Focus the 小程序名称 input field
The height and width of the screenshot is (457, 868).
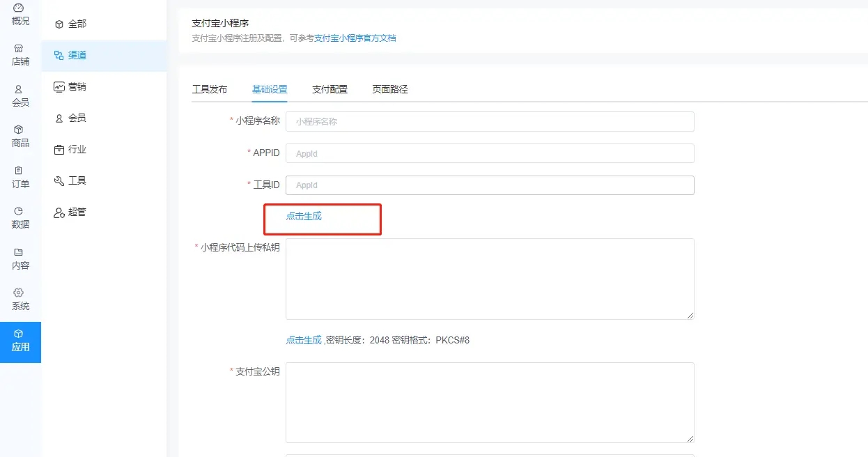(490, 121)
